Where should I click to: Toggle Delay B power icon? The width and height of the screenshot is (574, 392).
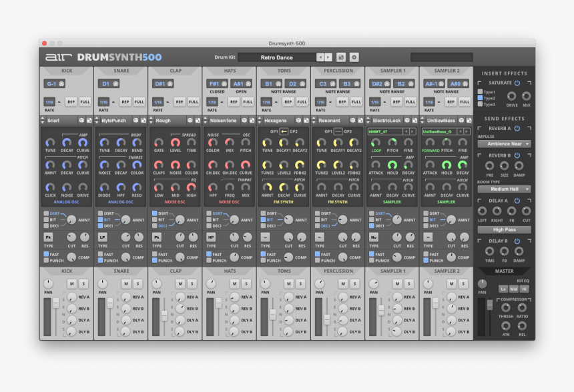[x=517, y=241]
